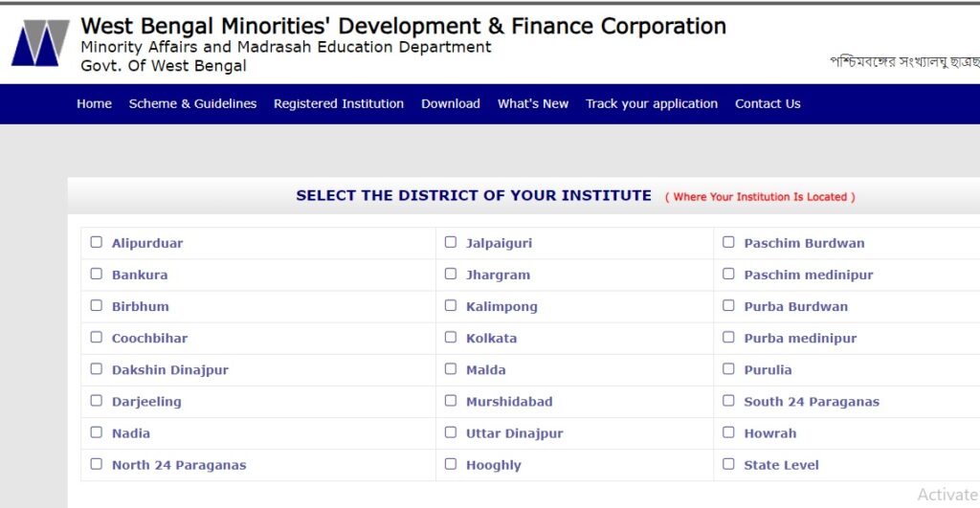The image size is (980, 508).
Task: Check the Darjeeling checkbox
Action: coord(97,401)
